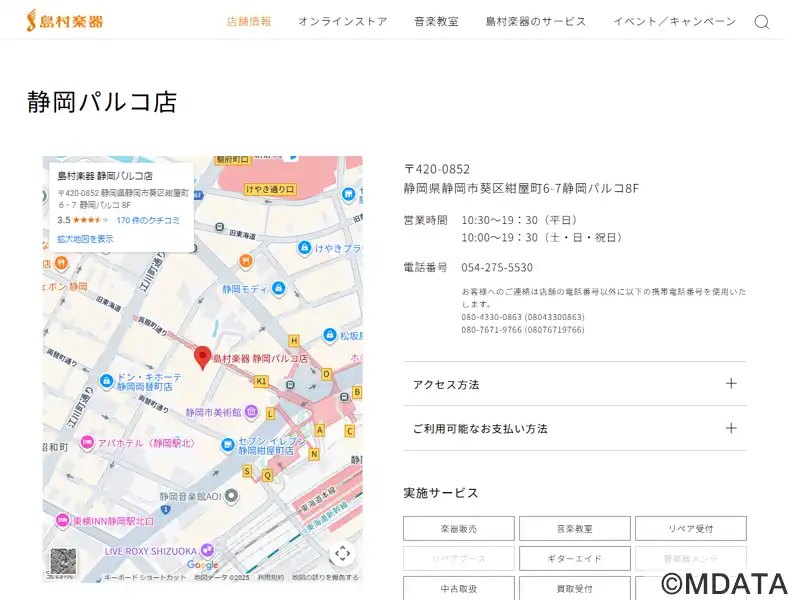This screenshot has height=600, width=800.
Task: Click the red Shimamura Gakki map pin
Action: 202,357
